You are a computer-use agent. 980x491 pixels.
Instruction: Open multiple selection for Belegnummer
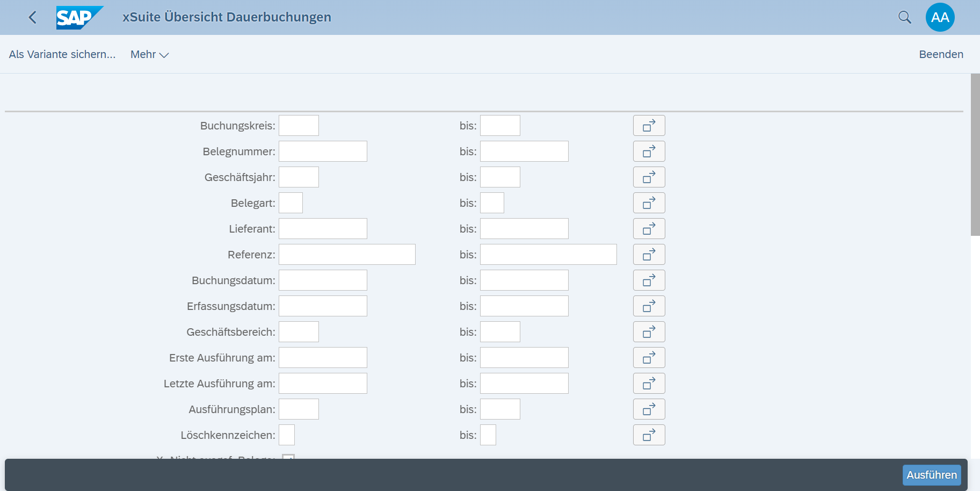pos(649,151)
